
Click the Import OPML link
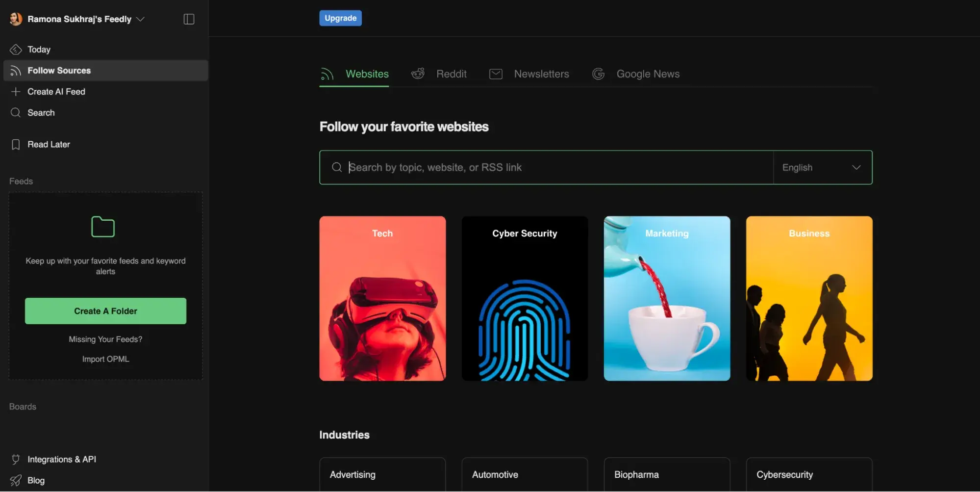coord(105,359)
